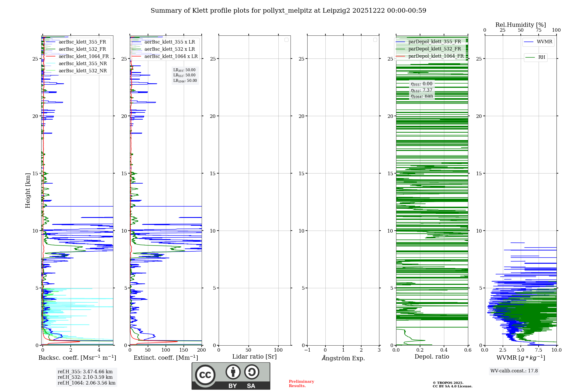577x392 pixels.
Task: Click the Creative Commons CC logo icon
Action: (x=205, y=375)
